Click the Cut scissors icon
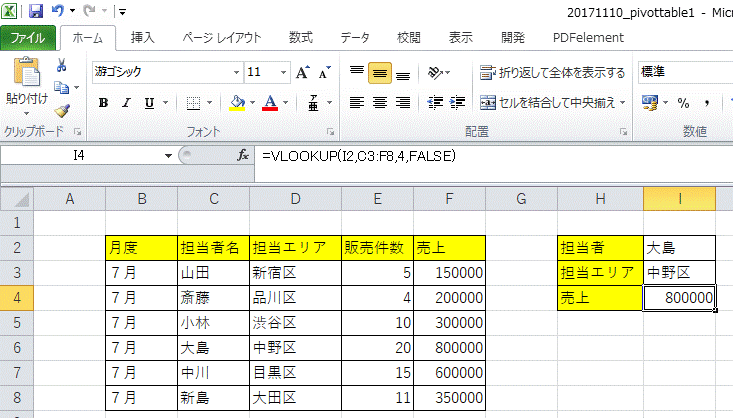 click(x=62, y=65)
